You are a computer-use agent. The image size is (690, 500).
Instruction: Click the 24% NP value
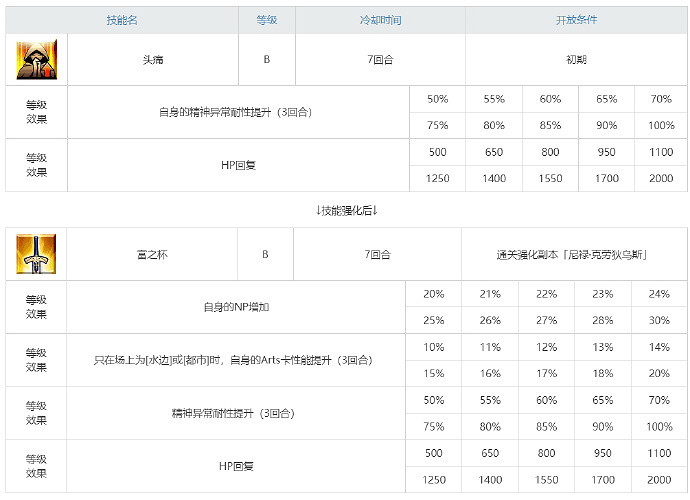coord(659,294)
